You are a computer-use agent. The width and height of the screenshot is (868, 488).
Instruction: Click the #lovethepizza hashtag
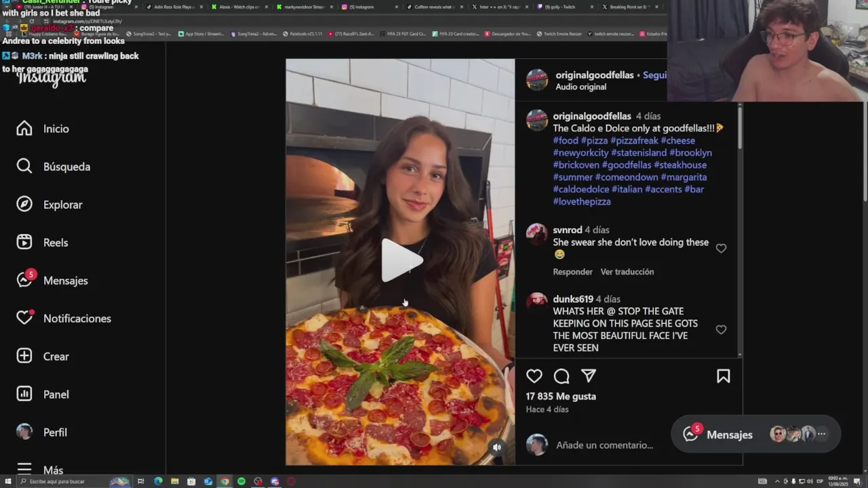coord(582,201)
